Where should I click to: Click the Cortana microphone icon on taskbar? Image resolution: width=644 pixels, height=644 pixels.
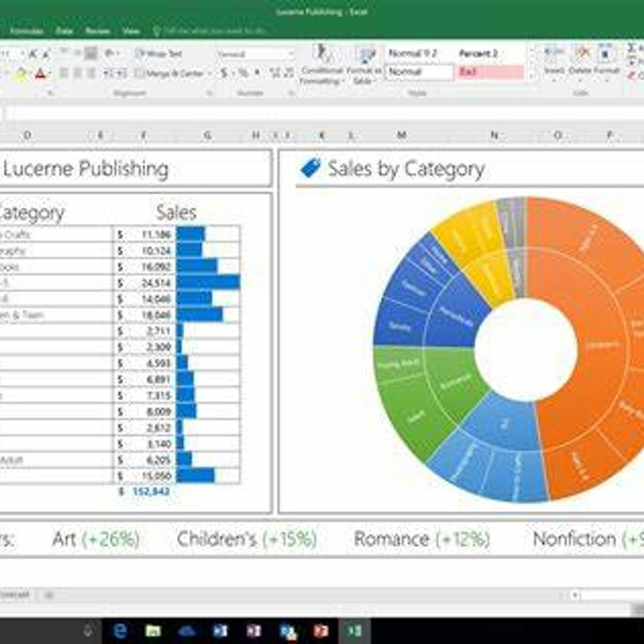tap(89, 631)
